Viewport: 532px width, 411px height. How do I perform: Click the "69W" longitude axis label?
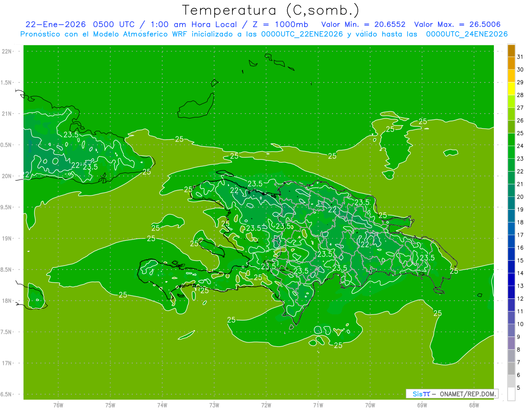coord(422,405)
